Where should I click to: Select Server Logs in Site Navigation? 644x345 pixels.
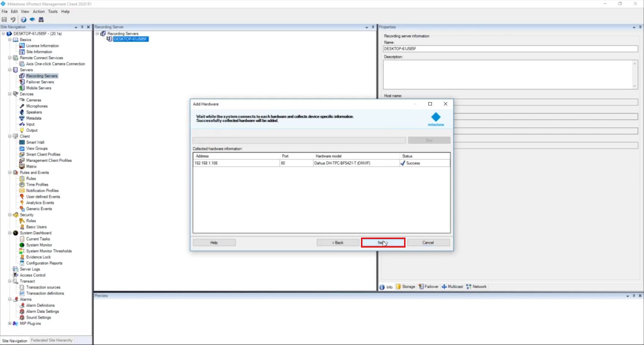[x=30, y=269]
